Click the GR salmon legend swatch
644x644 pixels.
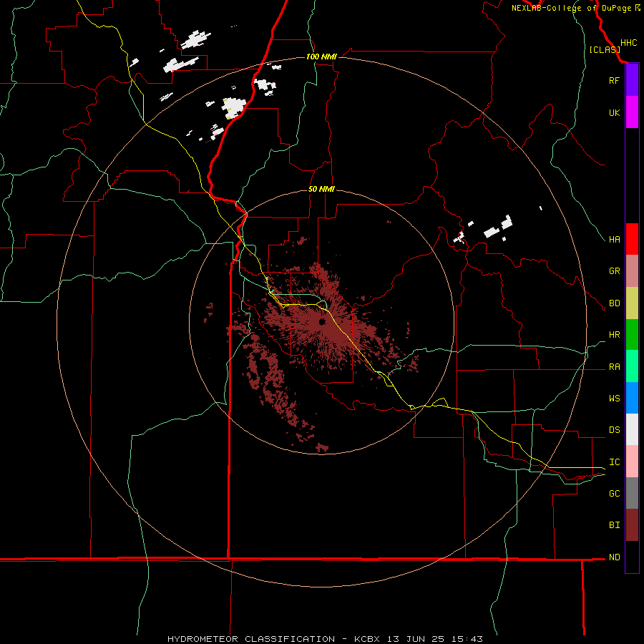[632, 271]
